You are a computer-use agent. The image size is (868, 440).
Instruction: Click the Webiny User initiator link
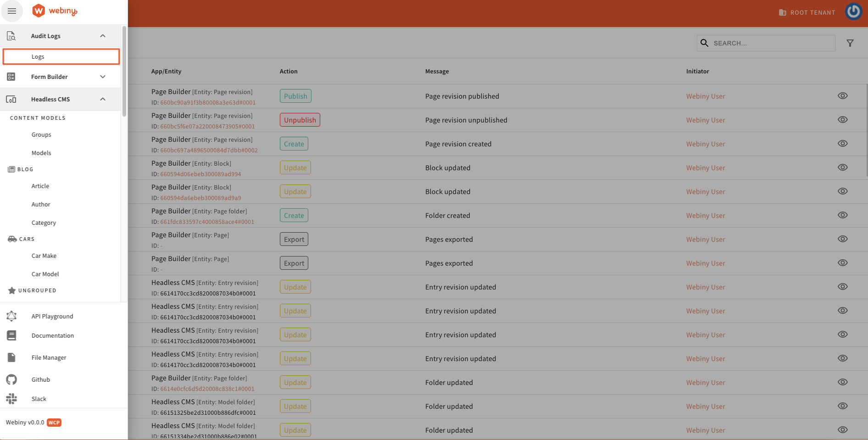706,96
